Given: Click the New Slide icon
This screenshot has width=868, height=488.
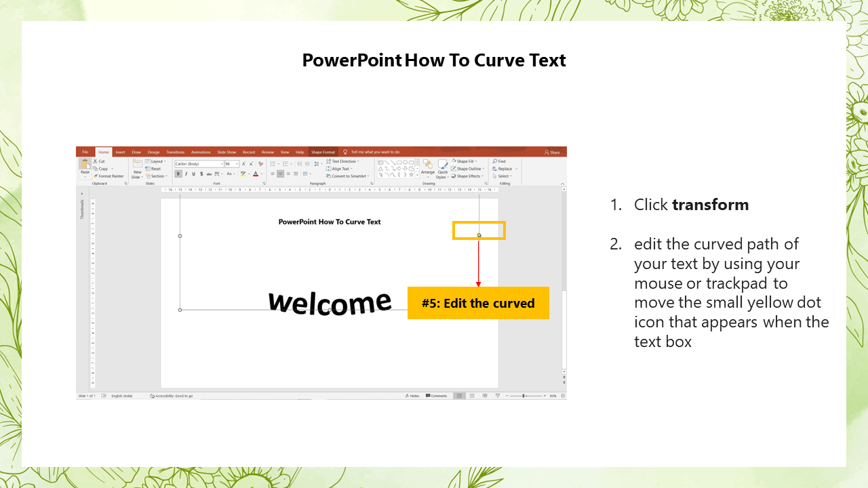Looking at the screenshot, I should click(x=138, y=163).
